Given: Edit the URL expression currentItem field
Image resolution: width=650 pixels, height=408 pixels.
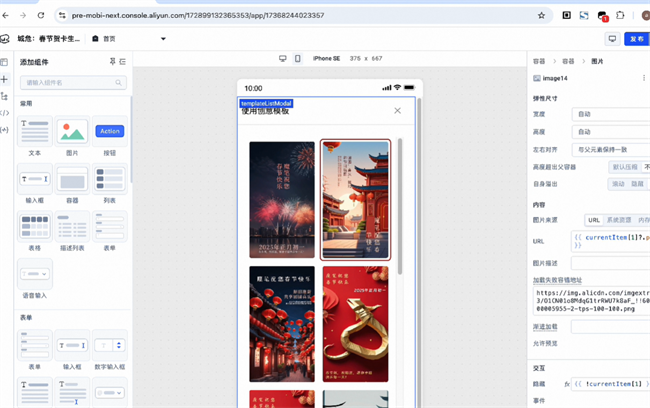Looking at the screenshot, I should coord(611,241).
